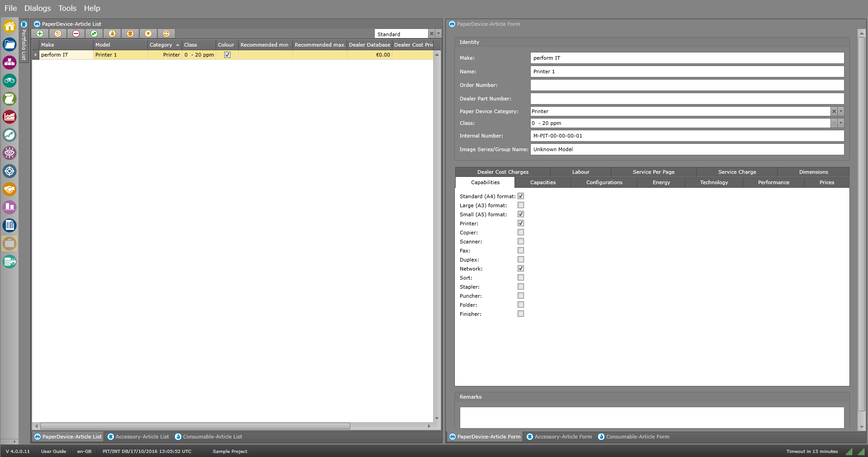Sort list by the Category column header

click(165, 45)
